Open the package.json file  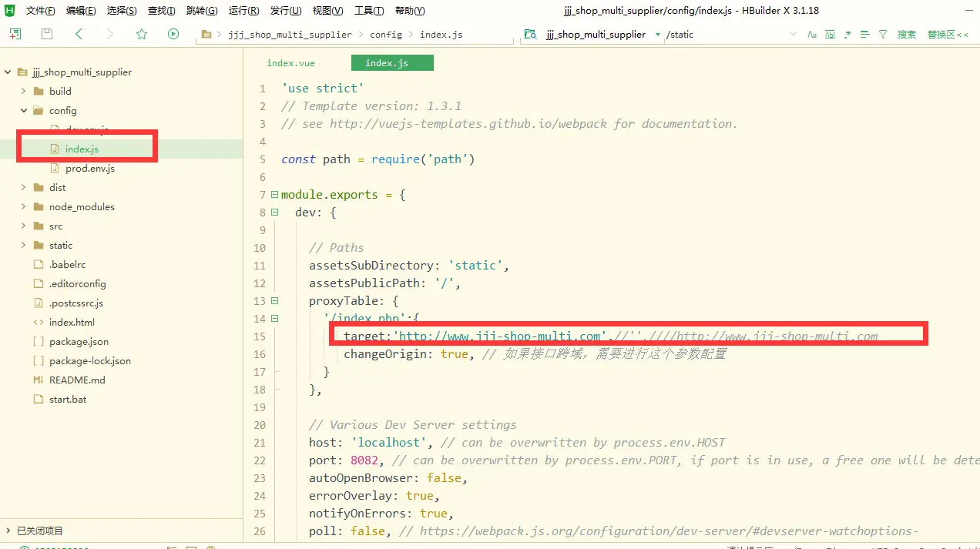[79, 342]
